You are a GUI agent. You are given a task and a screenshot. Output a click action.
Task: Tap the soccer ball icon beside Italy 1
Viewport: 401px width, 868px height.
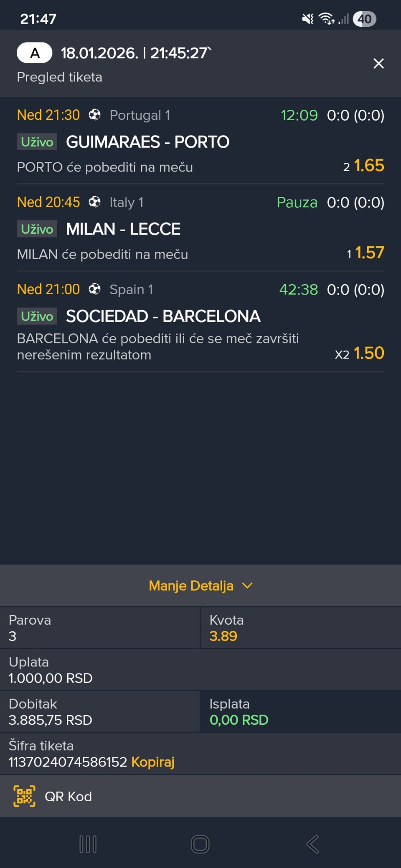(95, 202)
